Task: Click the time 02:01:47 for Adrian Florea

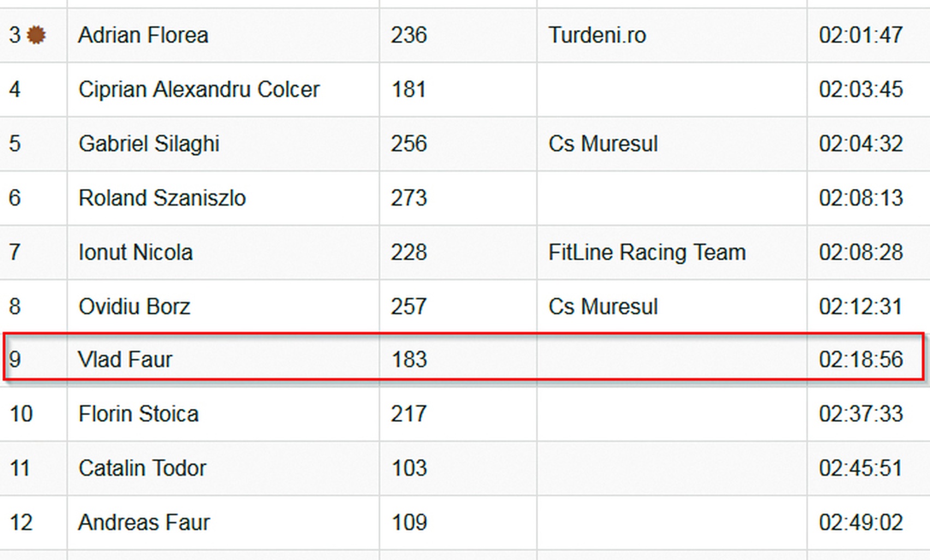Action: click(x=861, y=35)
